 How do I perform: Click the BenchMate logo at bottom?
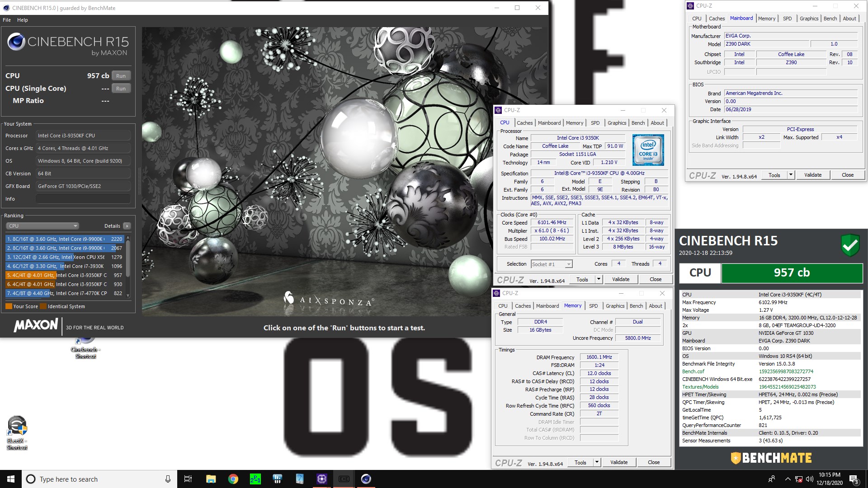click(x=771, y=458)
